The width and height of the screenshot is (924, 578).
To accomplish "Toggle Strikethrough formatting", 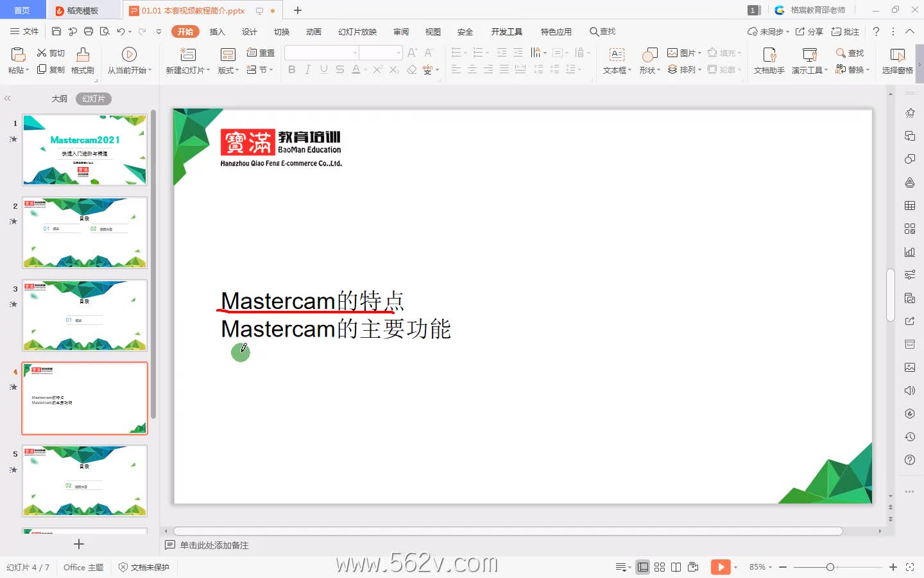I will 340,69.
